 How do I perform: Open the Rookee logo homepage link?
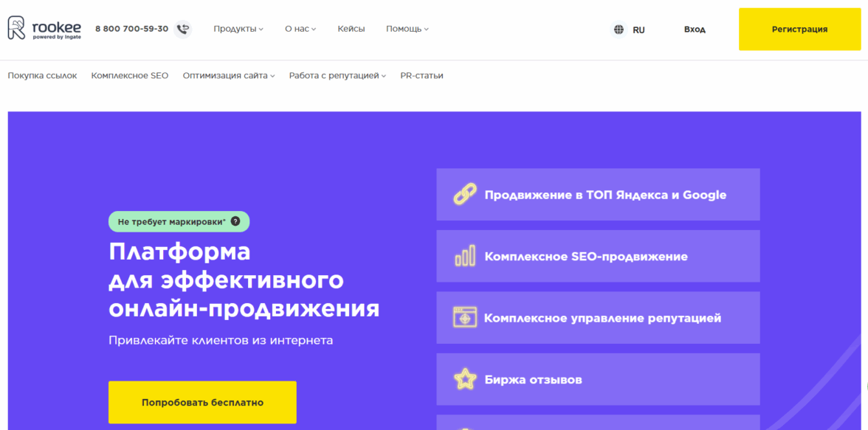coord(44,28)
